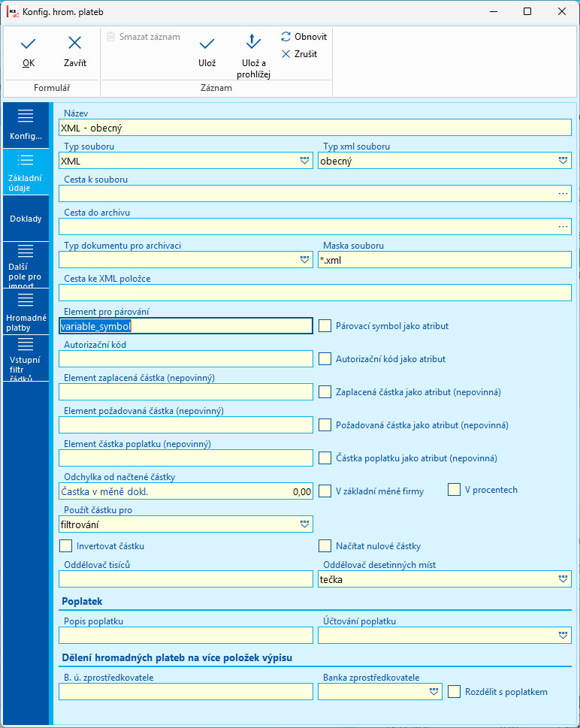Viewport: 580px width, 728px height.
Task: Tick Částka poplatku jako atribut checkbox
Action: click(x=325, y=458)
